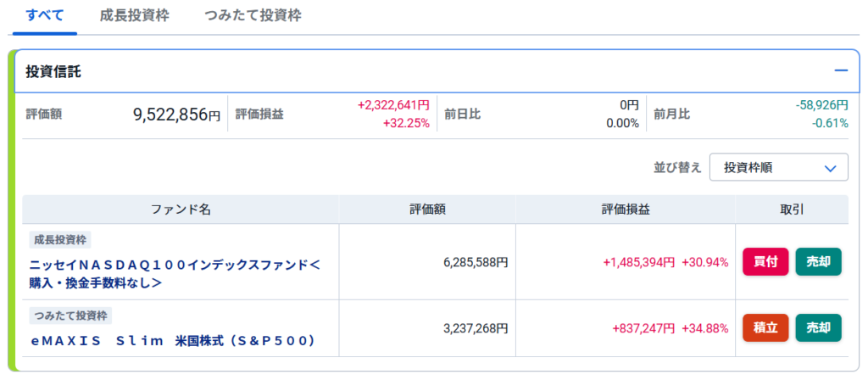The image size is (868, 380).
Task: Click the つみたて投資枠 badge on eMAXIS row
Action: point(70,316)
